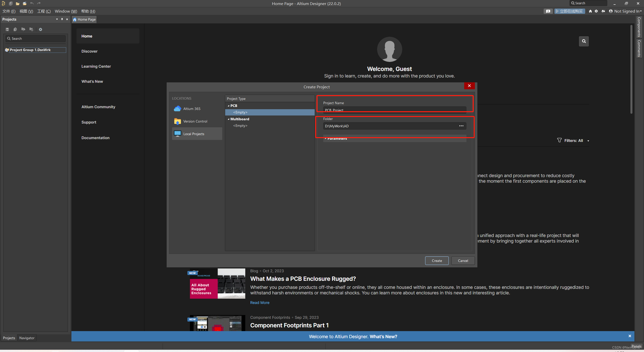Image resolution: width=644 pixels, height=352 pixels.
Task: Open the Projects panel settings gear icon
Action: click(x=41, y=29)
